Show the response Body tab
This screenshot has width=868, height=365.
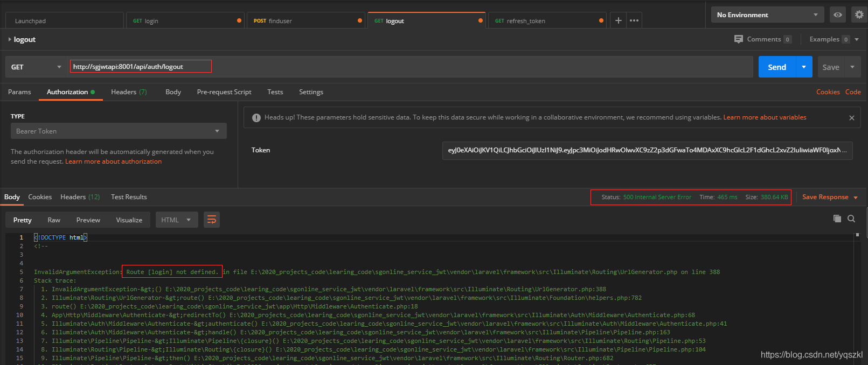pyautogui.click(x=12, y=197)
